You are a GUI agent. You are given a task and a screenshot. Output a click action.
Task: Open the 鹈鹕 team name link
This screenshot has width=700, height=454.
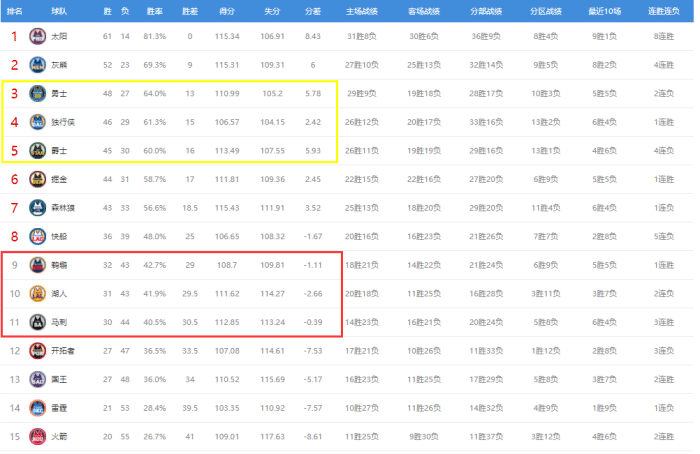click(59, 265)
